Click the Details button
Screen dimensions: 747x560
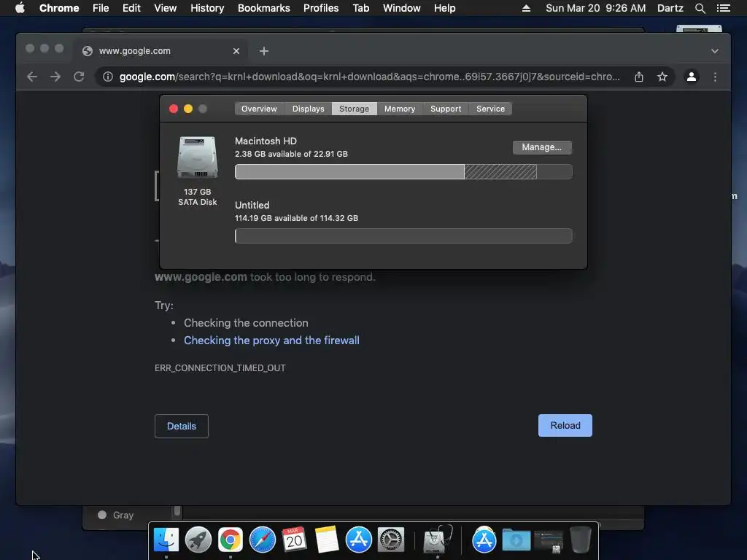coord(182,426)
